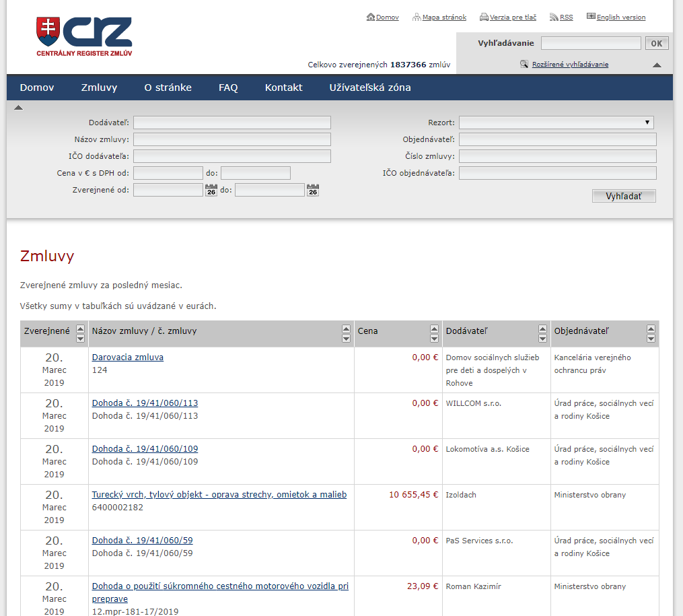The height and width of the screenshot is (616, 683).
Task: Open contract Dohoda č. 19/41/060/59
Action: point(142,540)
